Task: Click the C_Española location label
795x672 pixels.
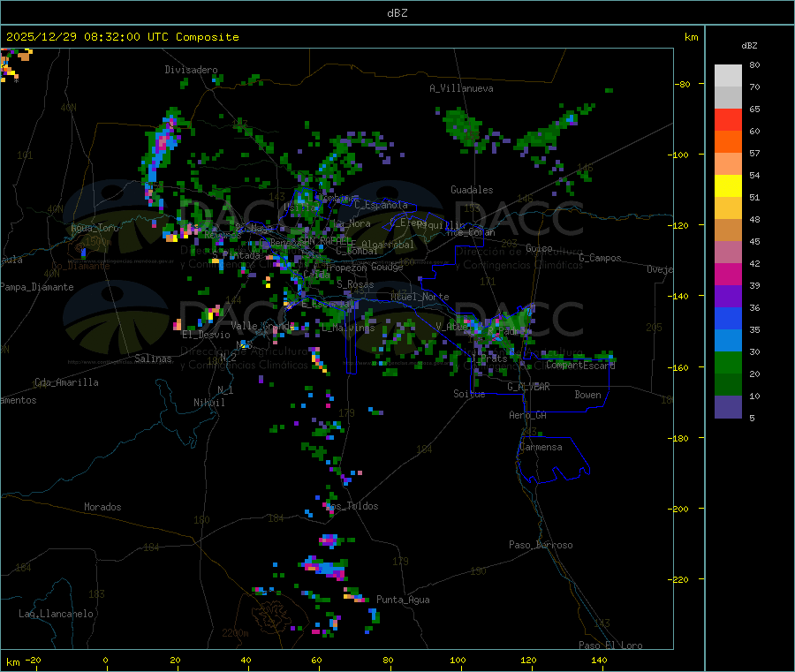Action: coord(381,205)
